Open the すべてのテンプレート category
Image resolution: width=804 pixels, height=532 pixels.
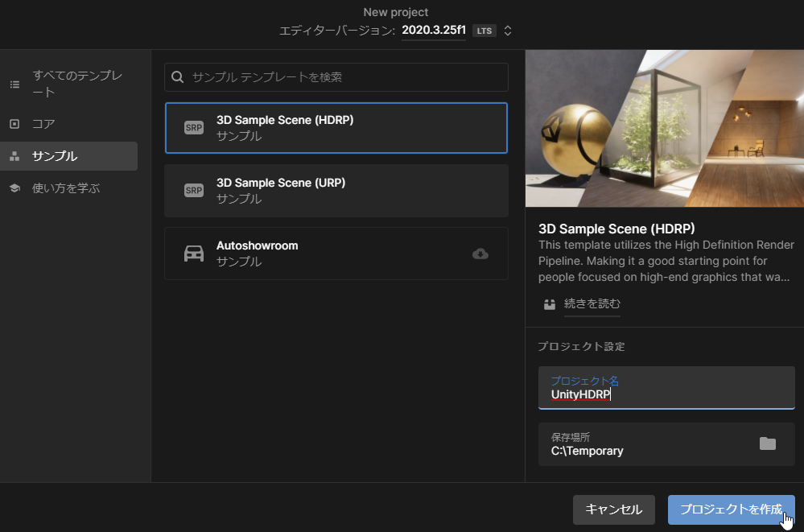(68, 84)
